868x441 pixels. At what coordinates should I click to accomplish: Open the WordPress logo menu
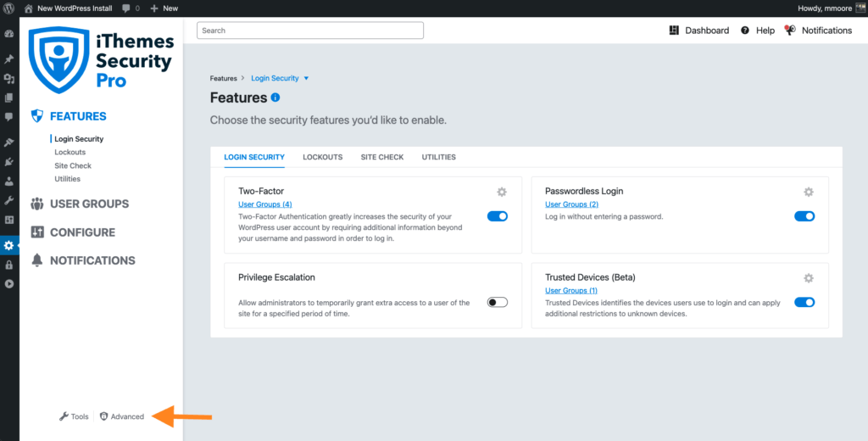pyautogui.click(x=8, y=8)
